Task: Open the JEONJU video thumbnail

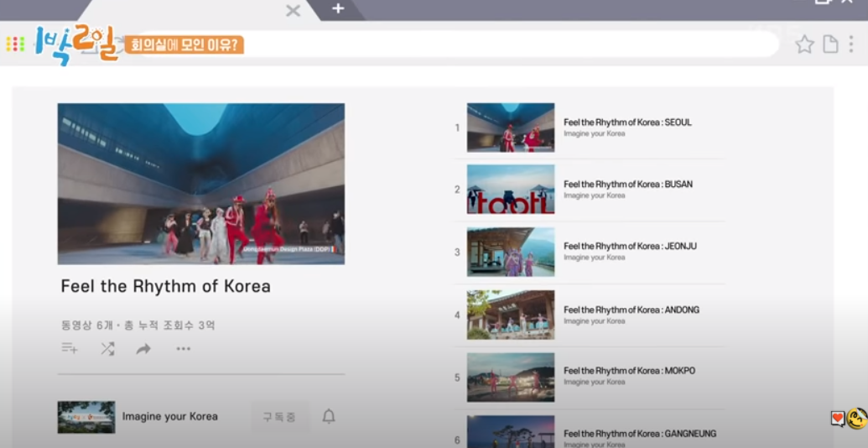Action: (x=511, y=252)
